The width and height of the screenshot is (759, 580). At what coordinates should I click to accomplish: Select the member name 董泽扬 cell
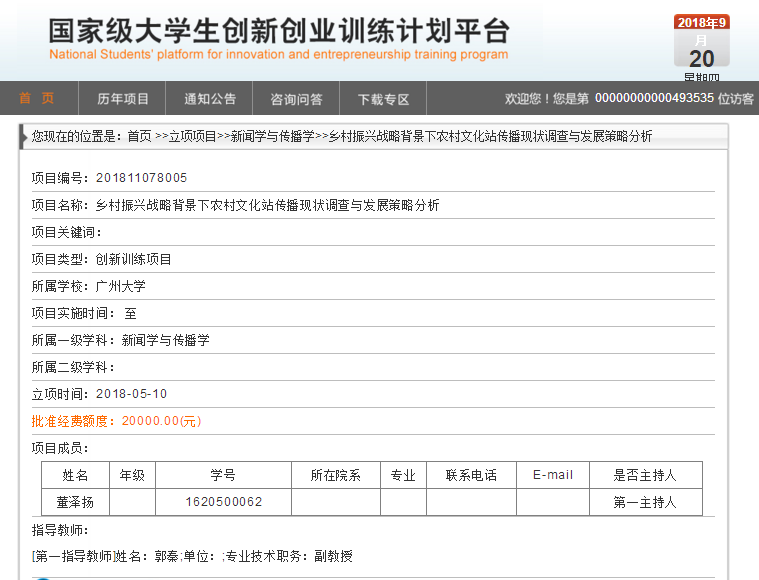(x=75, y=502)
